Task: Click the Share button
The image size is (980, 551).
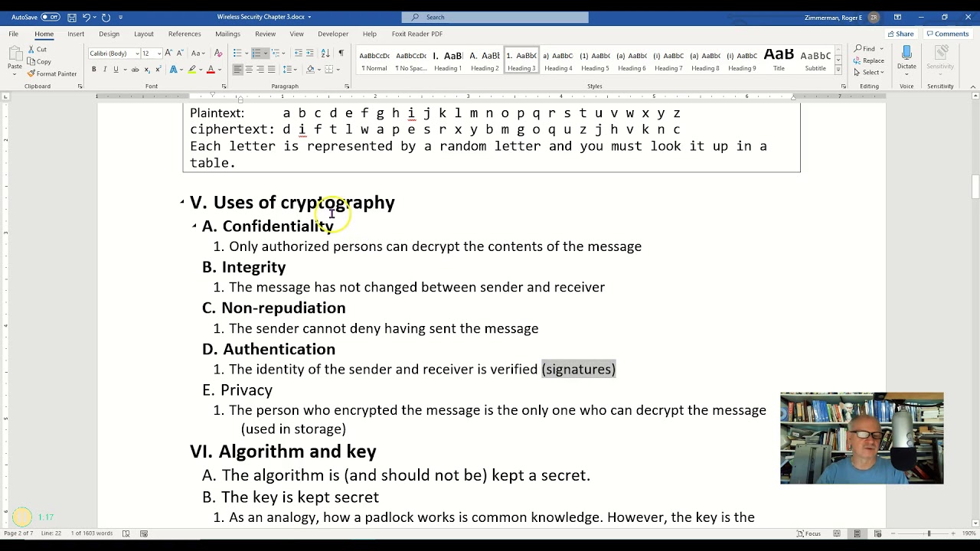Action: point(900,34)
